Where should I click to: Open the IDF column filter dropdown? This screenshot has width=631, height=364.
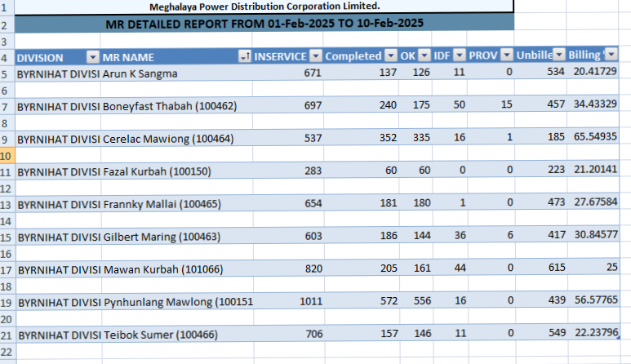[459, 55]
